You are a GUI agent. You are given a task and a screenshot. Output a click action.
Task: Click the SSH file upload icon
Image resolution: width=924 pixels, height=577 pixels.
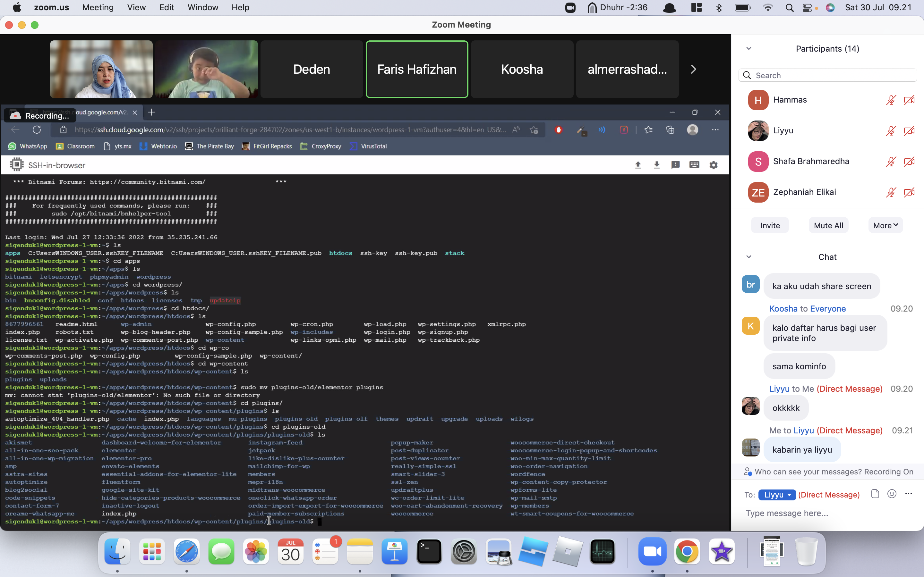pos(637,165)
